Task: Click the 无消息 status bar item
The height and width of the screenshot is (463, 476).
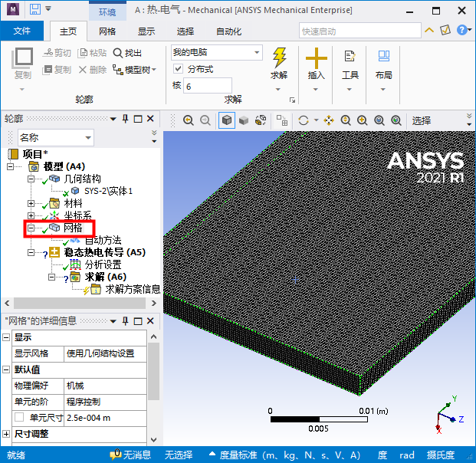Action: (x=130, y=455)
